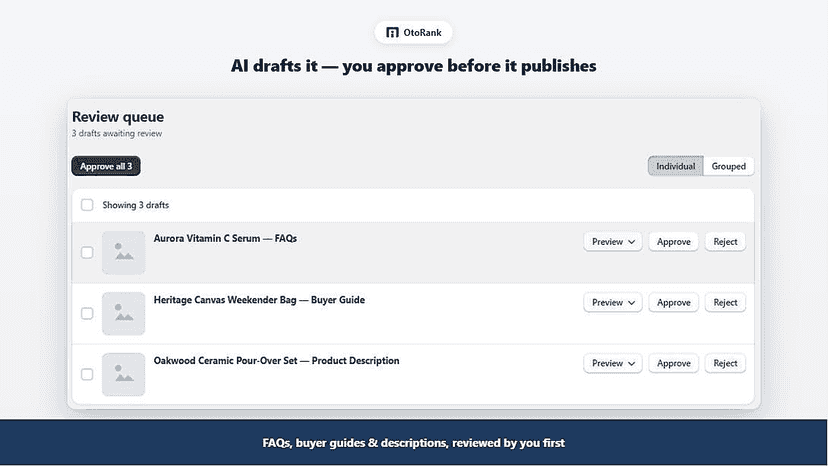The image size is (828, 466).
Task: Check the Heritage Canvas Weekender Bag draft checkbox
Action: (87, 313)
